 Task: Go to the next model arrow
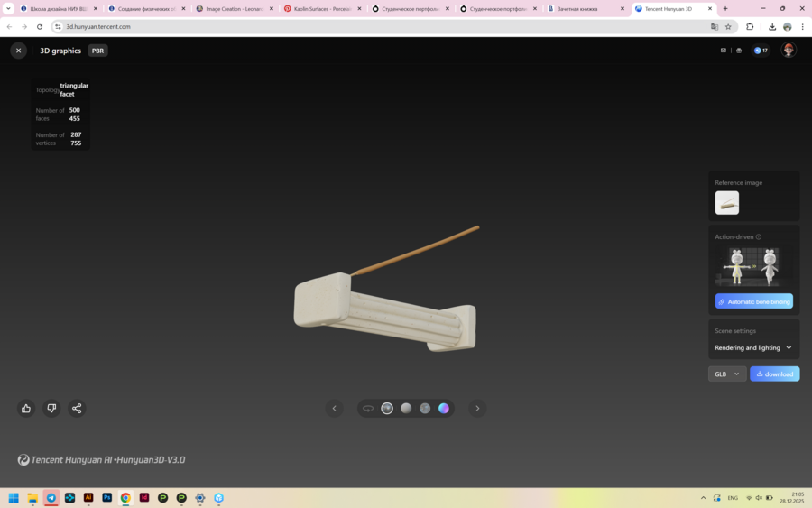click(477, 409)
